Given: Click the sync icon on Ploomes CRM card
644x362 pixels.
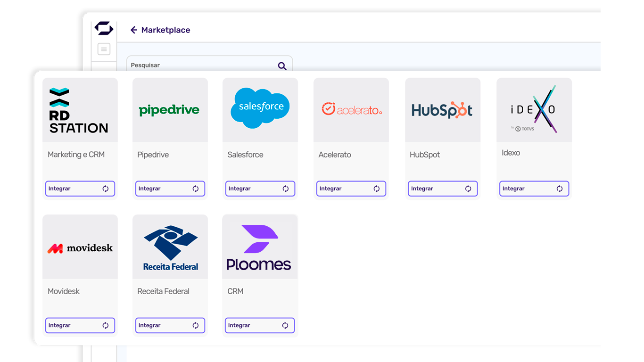Looking at the screenshot, I should click(285, 325).
